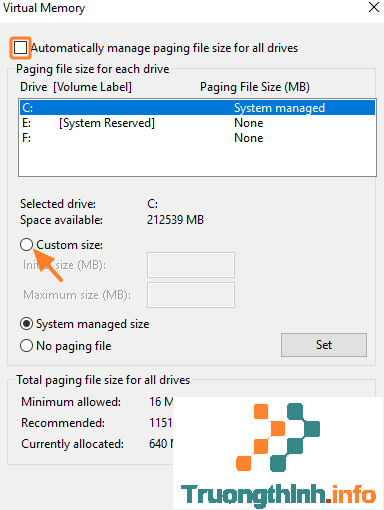384x510 pixels.
Task: Click the System managed value for C:
Action: (x=279, y=108)
